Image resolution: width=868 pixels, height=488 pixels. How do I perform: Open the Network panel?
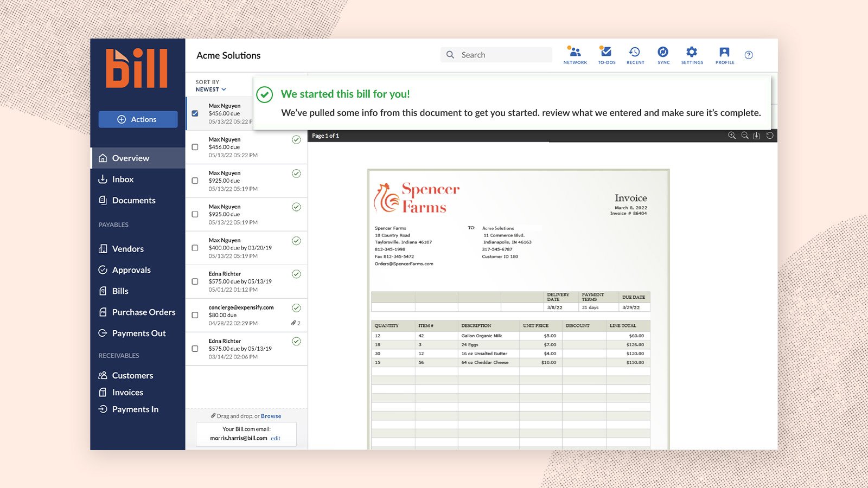click(x=575, y=54)
